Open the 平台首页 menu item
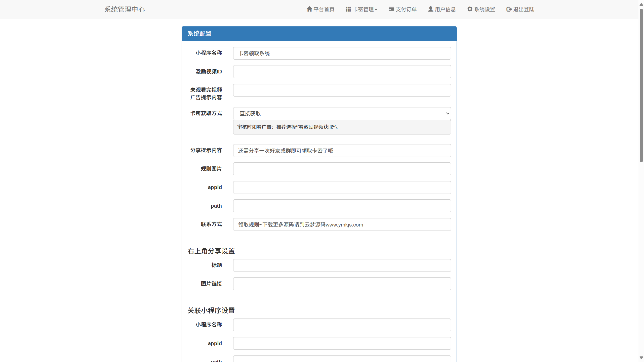This screenshot has width=644, height=362. (x=320, y=9)
